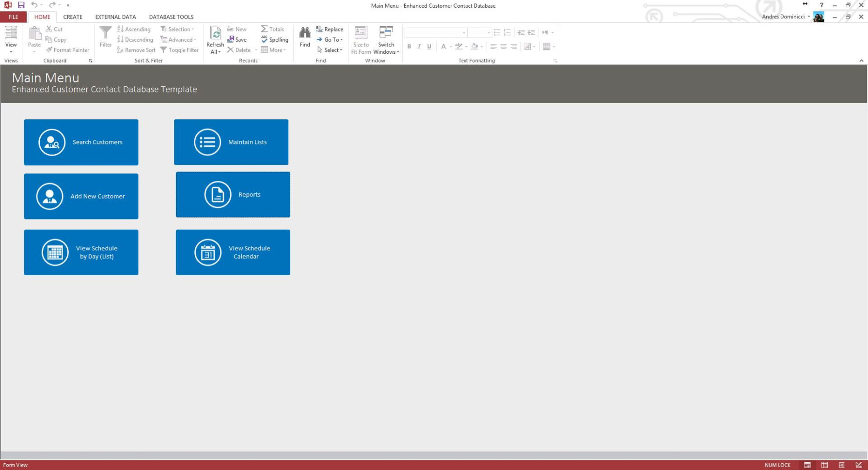The height and width of the screenshot is (470, 868).
Task: Open Search Customers form
Action: pos(80,142)
